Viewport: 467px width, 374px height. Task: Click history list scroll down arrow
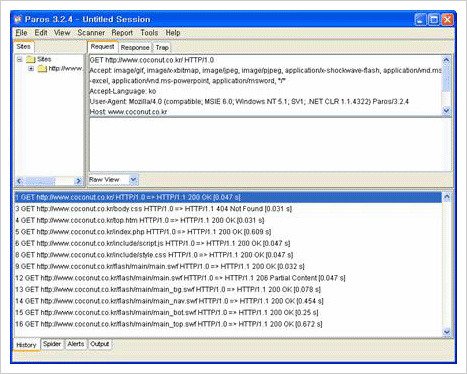[446, 332]
